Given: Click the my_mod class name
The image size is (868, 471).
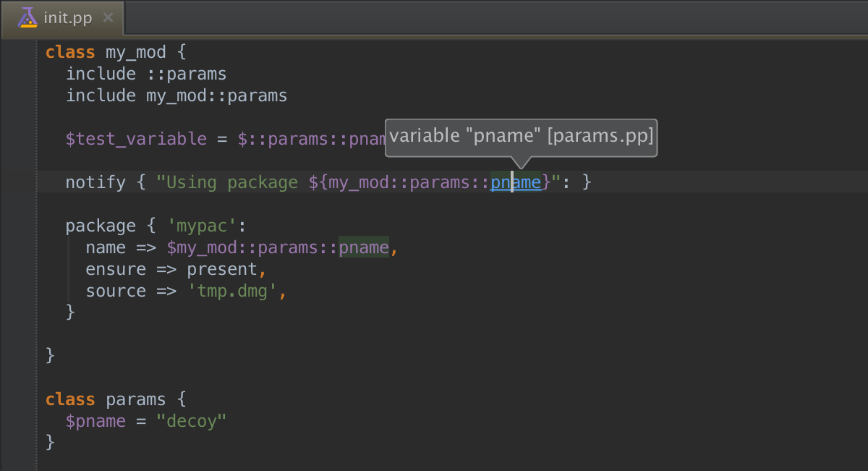Looking at the screenshot, I should (x=136, y=52).
